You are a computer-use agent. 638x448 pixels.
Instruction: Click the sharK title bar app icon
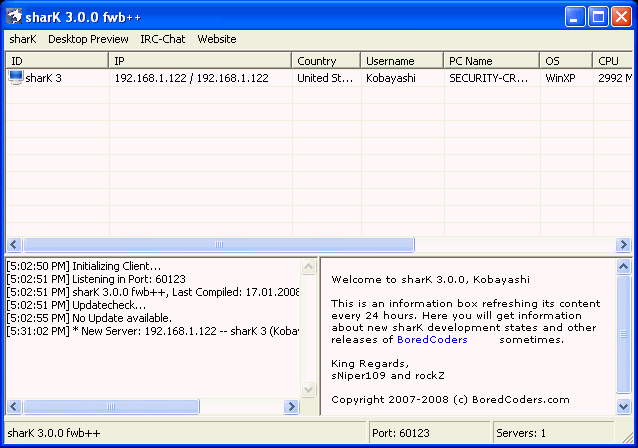click(15, 16)
